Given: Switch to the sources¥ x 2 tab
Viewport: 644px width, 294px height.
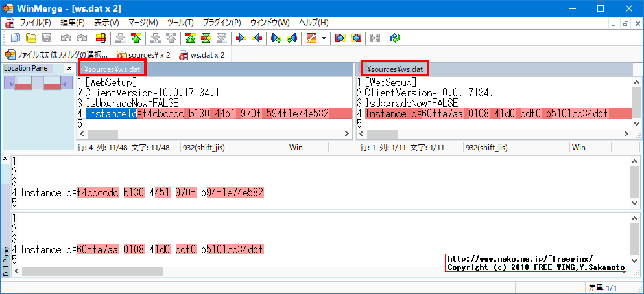Looking at the screenshot, I should click(144, 55).
